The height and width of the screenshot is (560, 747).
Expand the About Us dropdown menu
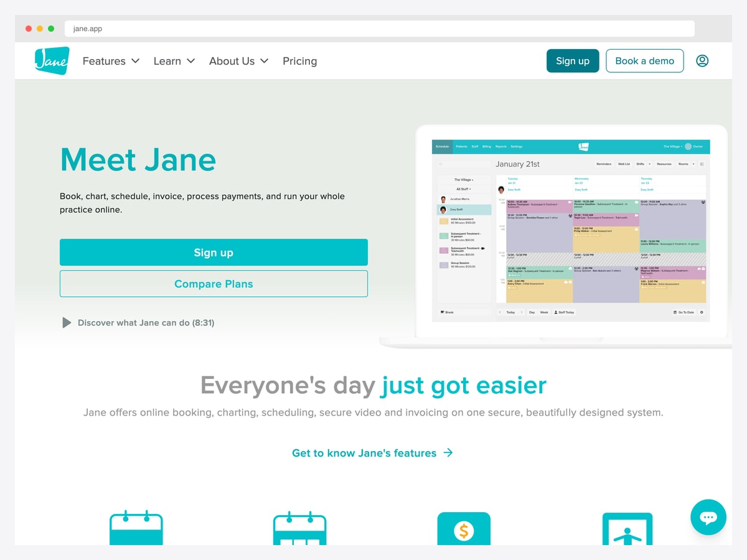(x=238, y=61)
